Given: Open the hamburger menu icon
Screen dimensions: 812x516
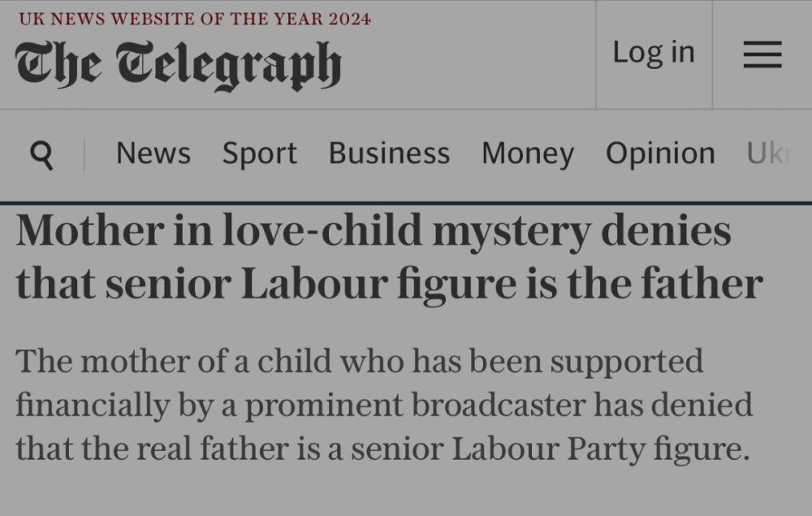Looking at the screenshot, I should point(762,54).
